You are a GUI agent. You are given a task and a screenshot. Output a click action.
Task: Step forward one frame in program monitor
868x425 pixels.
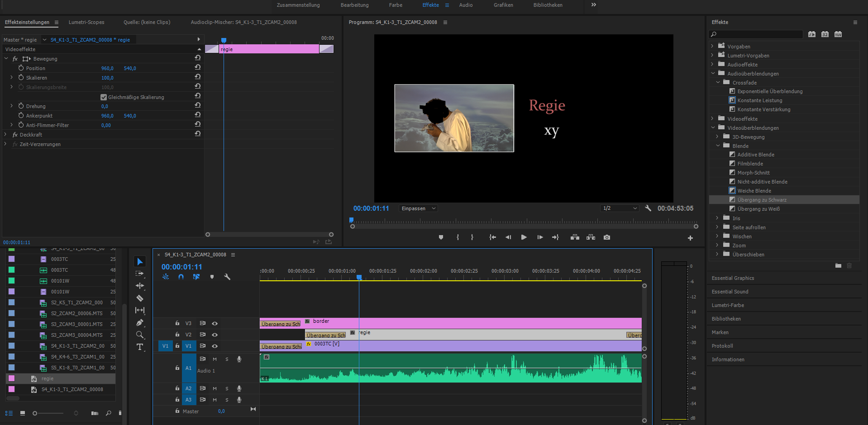coord(540,237)
